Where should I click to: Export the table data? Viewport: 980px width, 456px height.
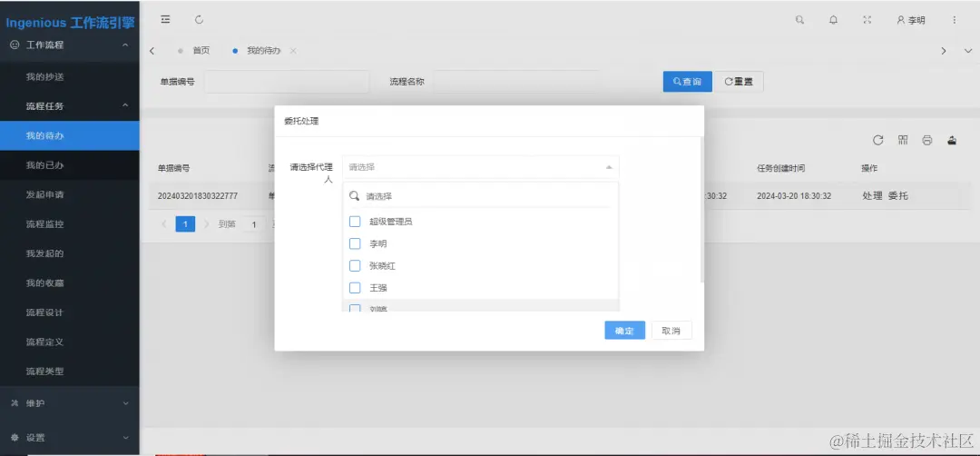coord(952,140)
